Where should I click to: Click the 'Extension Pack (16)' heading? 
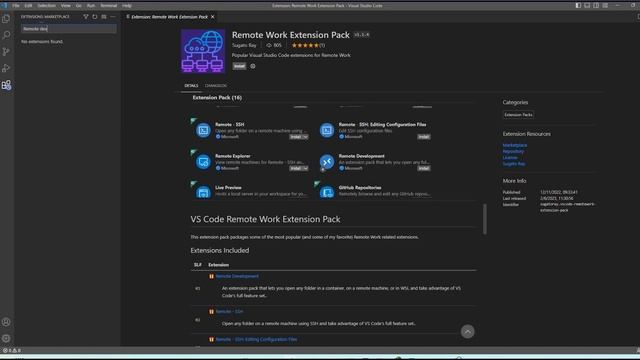click(217, 98)
